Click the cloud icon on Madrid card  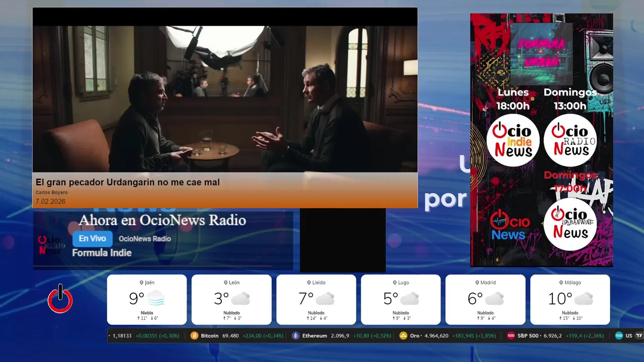pos(495,299)
